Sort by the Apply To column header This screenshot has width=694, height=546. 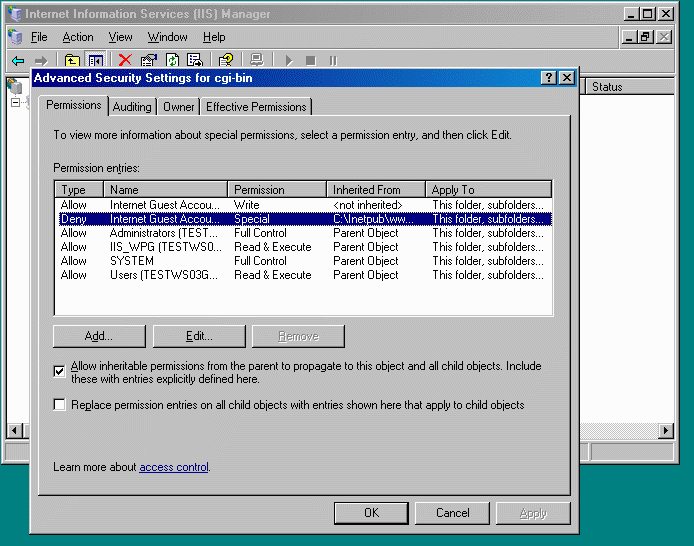489,189
